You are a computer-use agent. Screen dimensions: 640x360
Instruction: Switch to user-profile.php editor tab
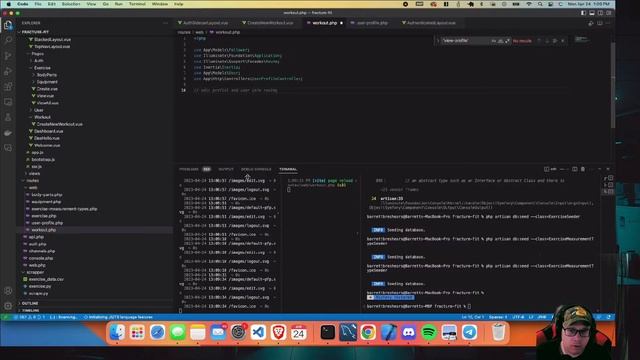[371, 23]
